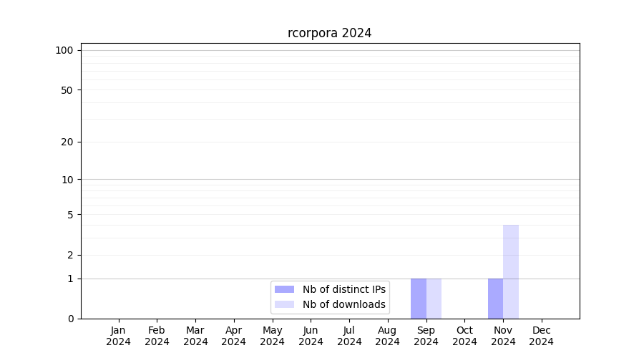Viewport: 644px width, 358px height.
Task: Select the 'Jun 2024' x-axis label
Action: (x=311, y=336)
